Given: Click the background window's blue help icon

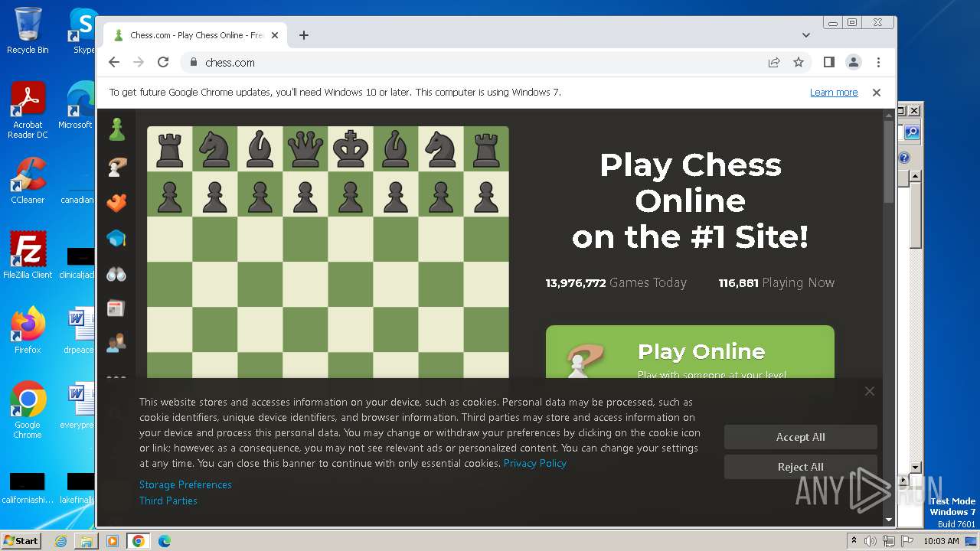Looking at the screenshot, I should coord(904,158).
